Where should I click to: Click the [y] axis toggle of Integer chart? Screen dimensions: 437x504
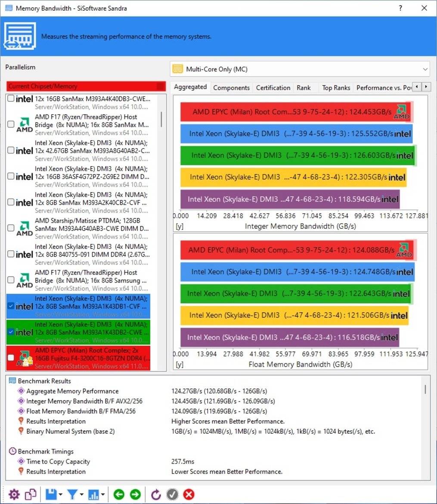[x=179, y=226]
